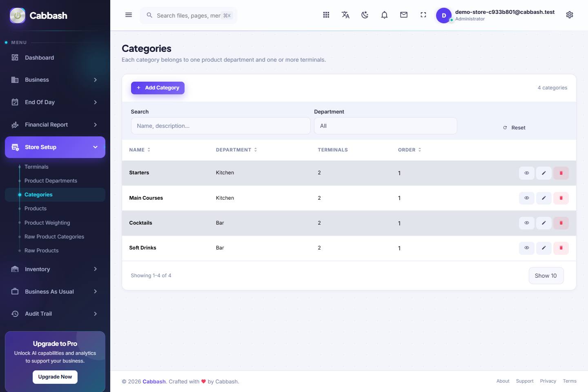This screenshot has width=588, height=392.
Task: Click the user avatar D
Action: (444, 16)
